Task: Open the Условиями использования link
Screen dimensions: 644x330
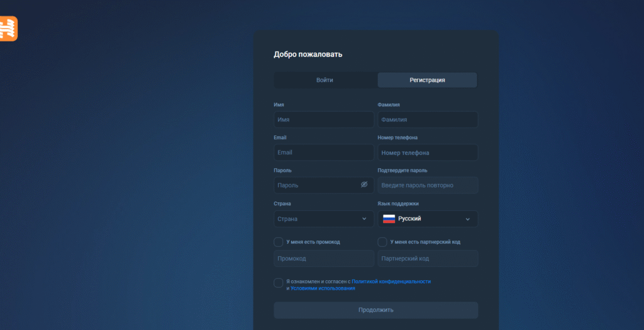Action: point(323,288)
